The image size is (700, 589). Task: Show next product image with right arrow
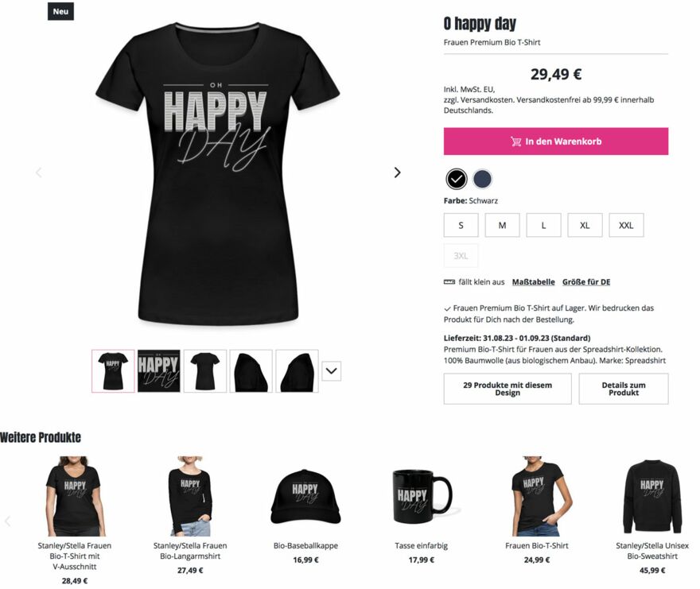point(397,172)
